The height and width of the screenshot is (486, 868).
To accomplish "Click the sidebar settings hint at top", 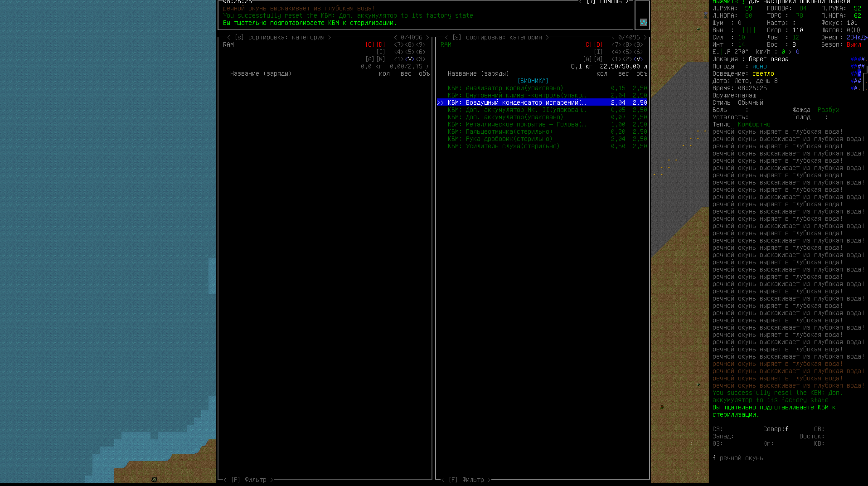I will (x=781, y=2).
